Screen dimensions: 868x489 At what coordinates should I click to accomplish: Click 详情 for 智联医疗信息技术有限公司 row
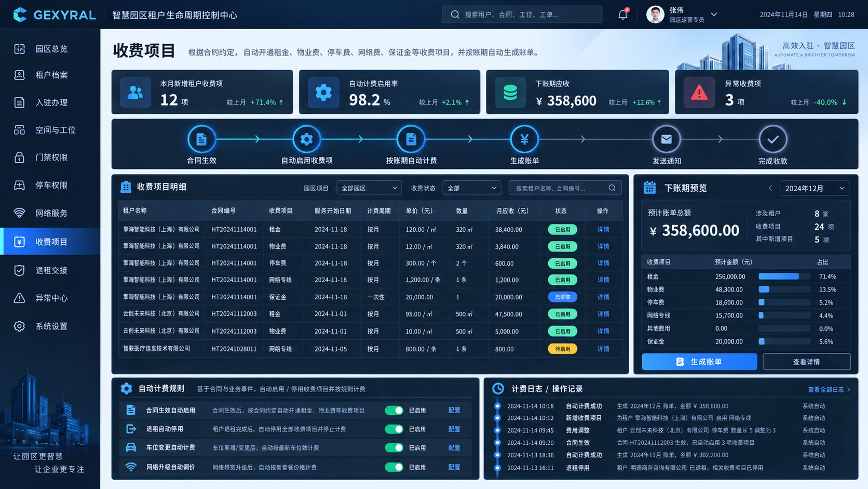point(603,349)
